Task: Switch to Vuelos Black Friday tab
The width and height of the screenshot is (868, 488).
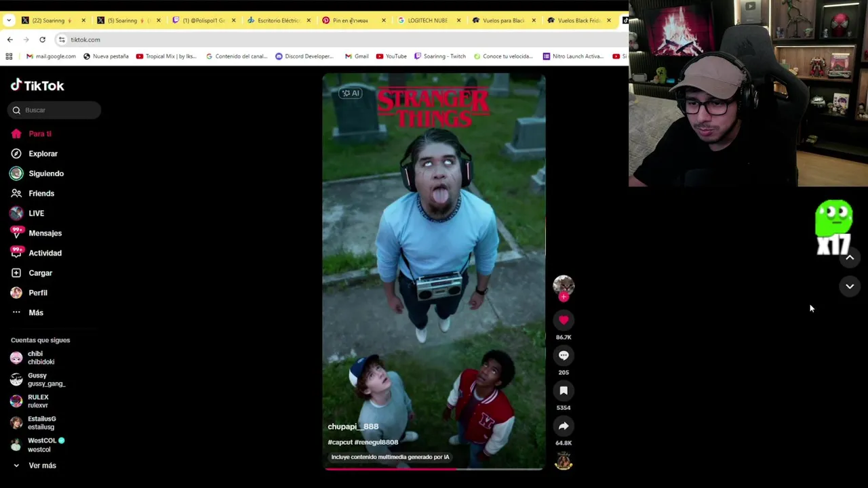Action: [x=578, y=20]
